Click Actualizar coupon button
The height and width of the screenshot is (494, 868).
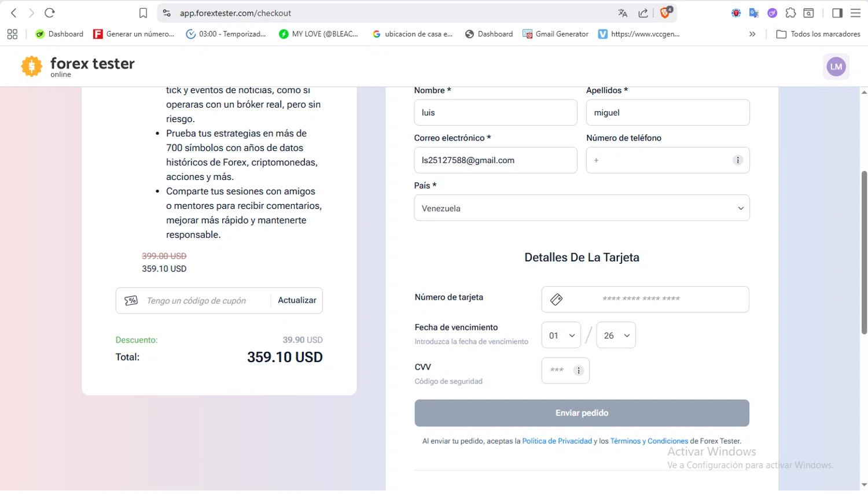point(297,300)
